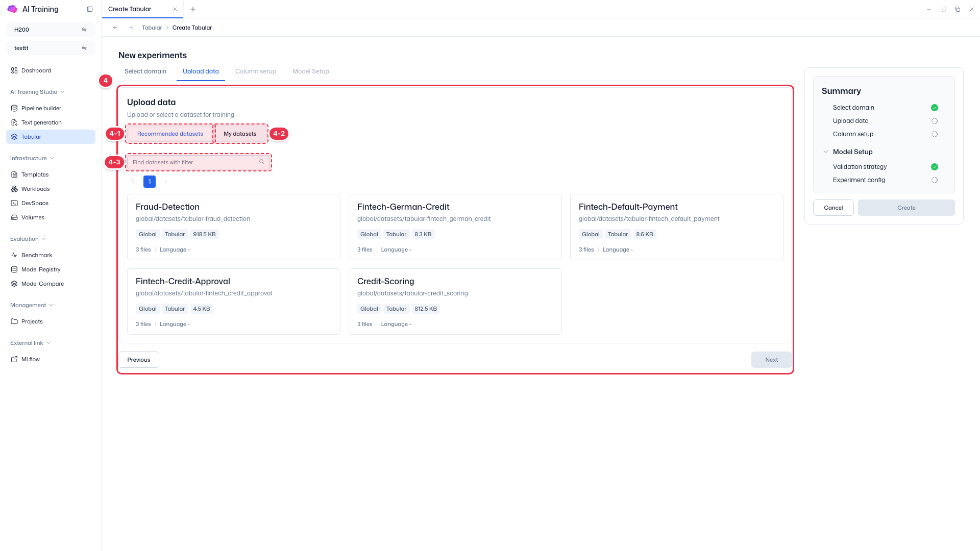Open Pipeline builder

click(51, 108)
